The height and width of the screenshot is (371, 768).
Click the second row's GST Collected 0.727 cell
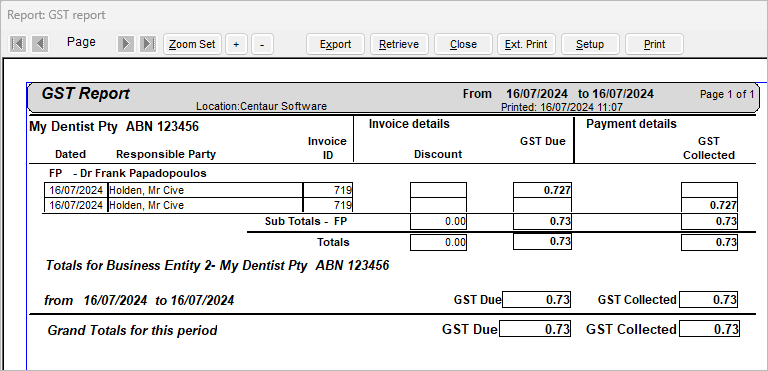point(709,205)
